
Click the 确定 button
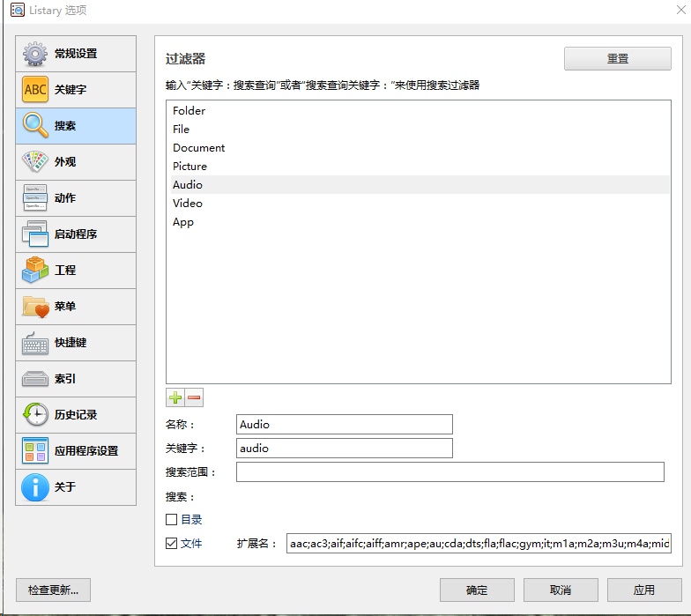(x=477, y=590)
